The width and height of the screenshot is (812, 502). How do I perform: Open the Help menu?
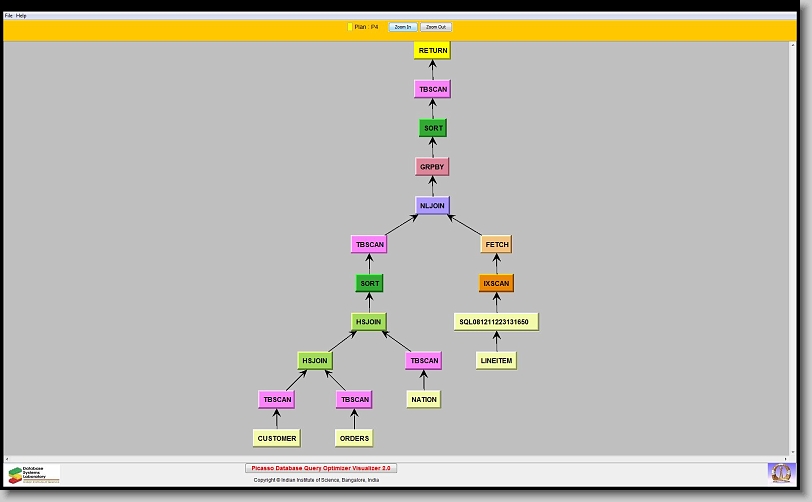point(22,16)
